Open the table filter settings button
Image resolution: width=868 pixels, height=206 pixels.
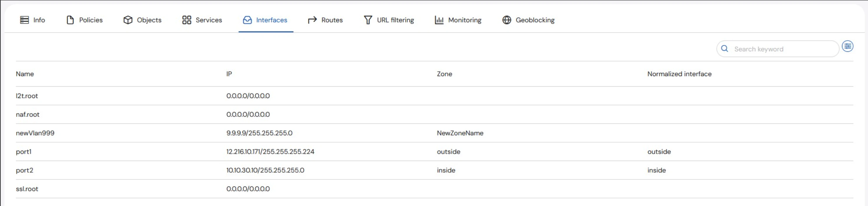click(848, 46)
